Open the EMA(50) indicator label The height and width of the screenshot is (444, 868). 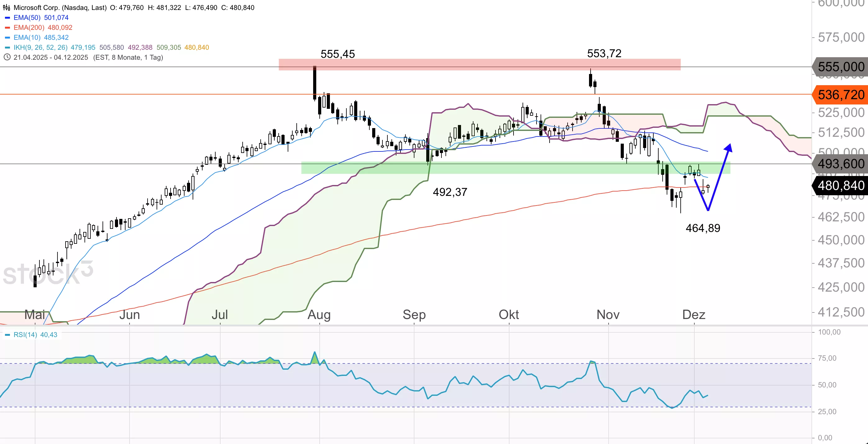click(27, 17)
